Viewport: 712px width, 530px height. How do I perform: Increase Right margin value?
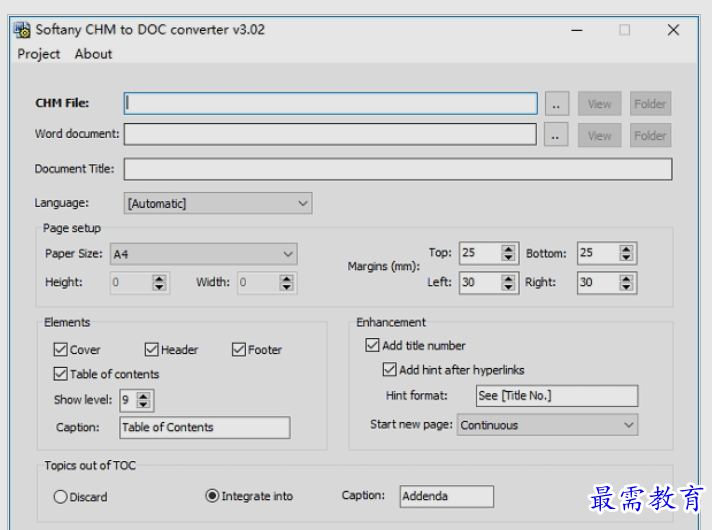(626, 278)
